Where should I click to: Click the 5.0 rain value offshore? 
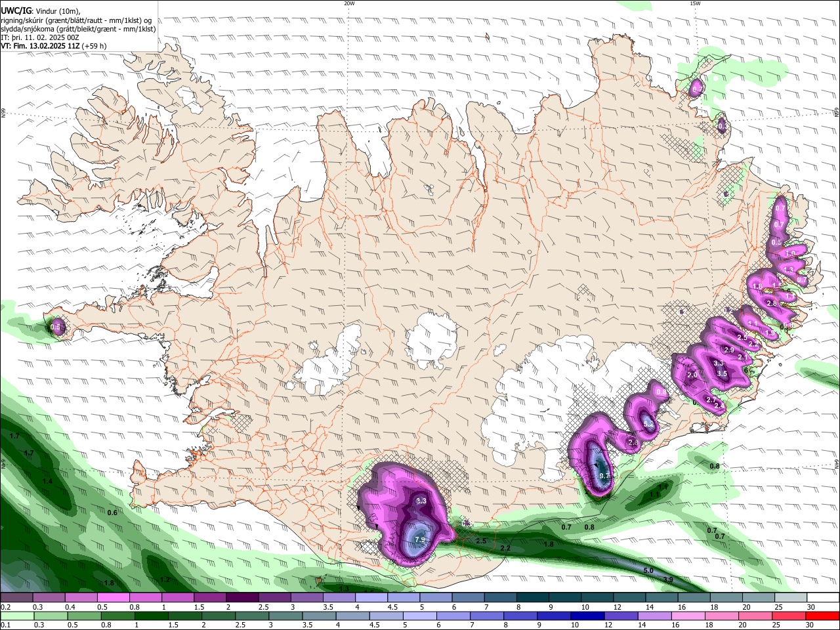coord(648,571)
